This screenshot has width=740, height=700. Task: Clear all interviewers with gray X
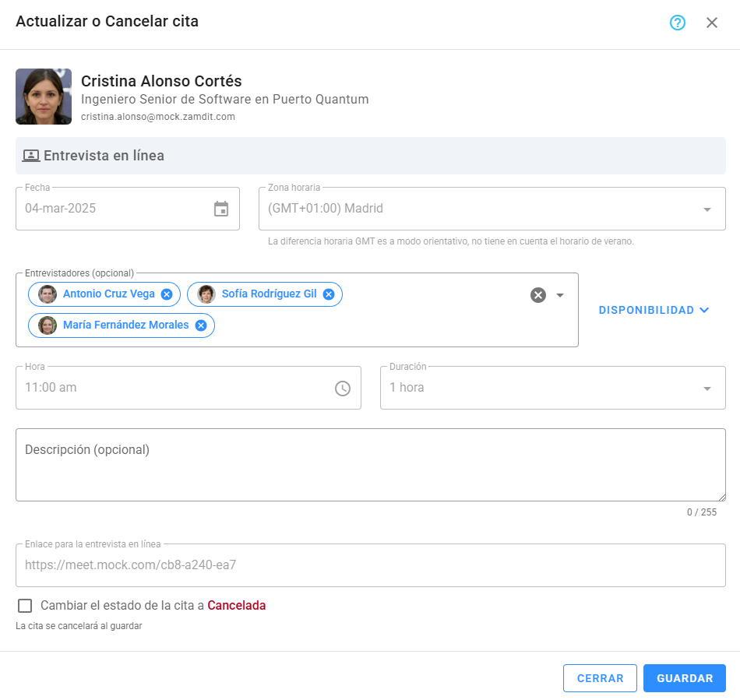[x=537, y=294]
